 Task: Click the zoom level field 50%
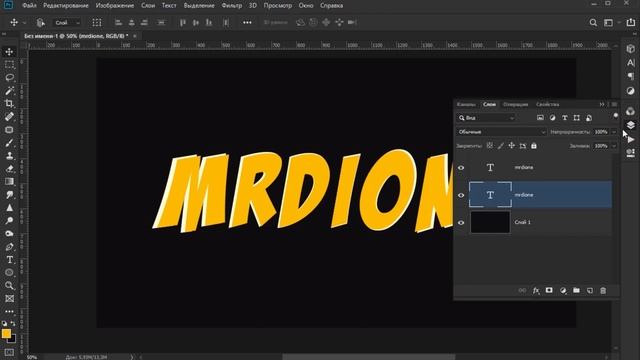[x=32, y=357]
